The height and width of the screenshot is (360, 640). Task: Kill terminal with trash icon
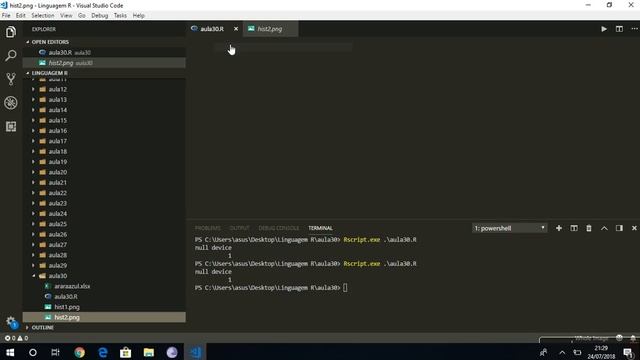589,228
